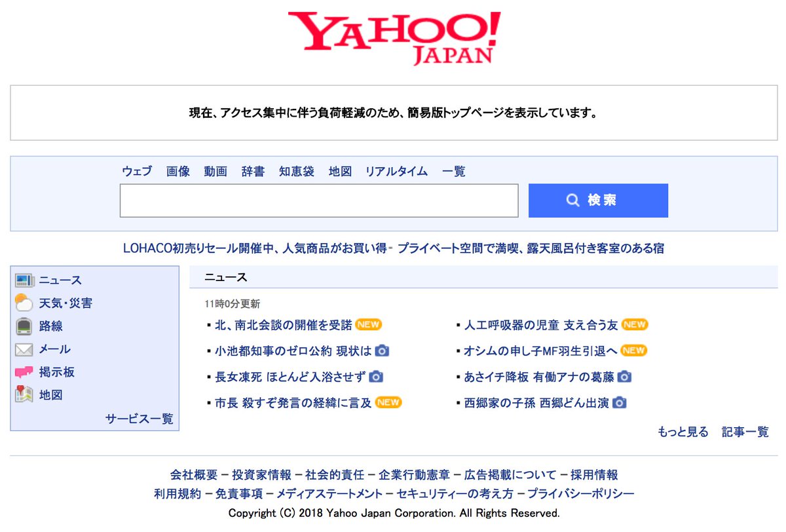This screenshot has height=532, width=786.
Task: Open 掲示板 service link
Action: 56,372
